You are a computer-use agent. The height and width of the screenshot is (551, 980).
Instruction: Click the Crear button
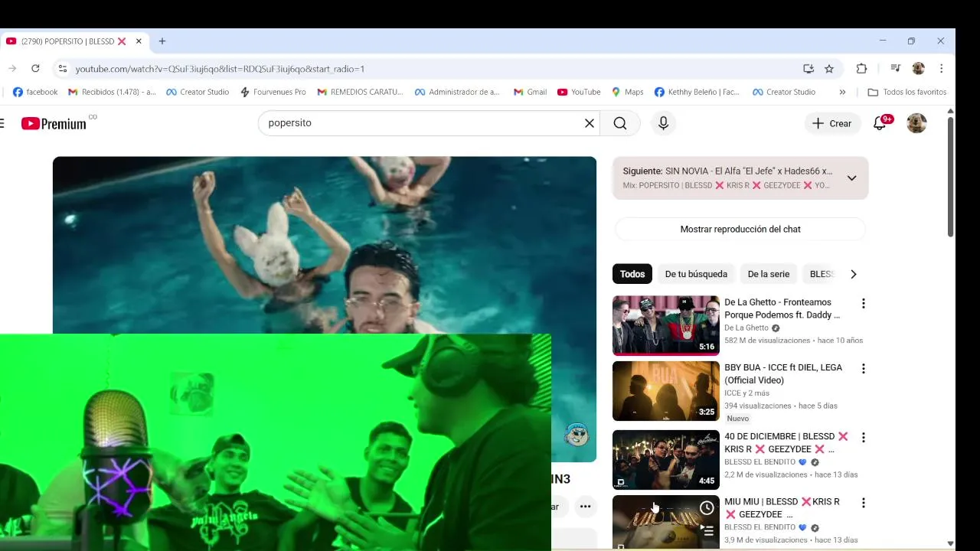click(831, 123)
